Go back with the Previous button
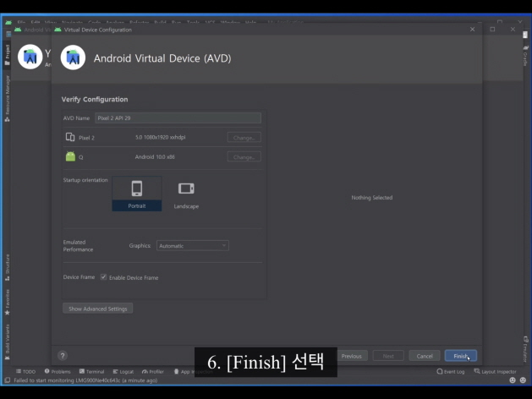 click(x=351, y=356)
